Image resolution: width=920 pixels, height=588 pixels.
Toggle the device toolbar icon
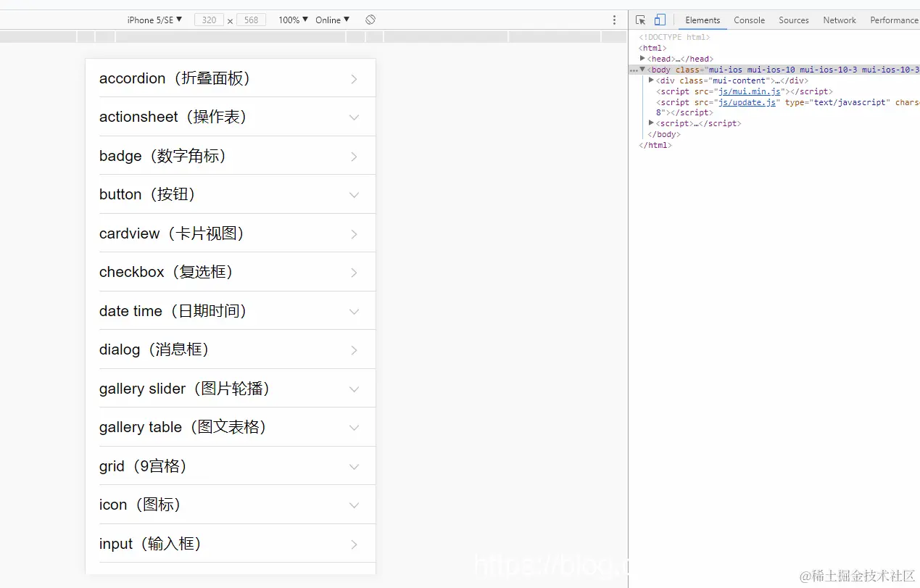pos(660,20)
